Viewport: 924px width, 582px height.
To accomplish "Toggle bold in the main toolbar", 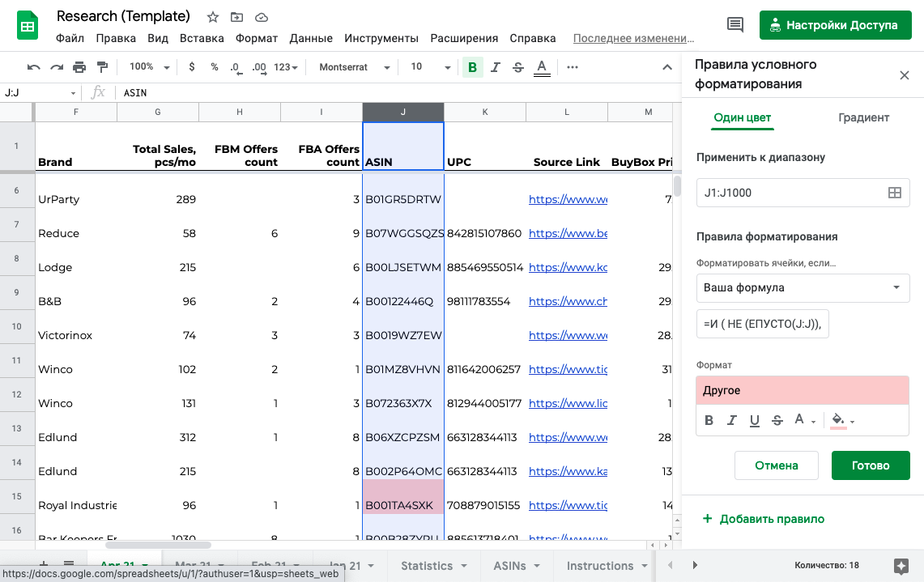I will [472, 67].
